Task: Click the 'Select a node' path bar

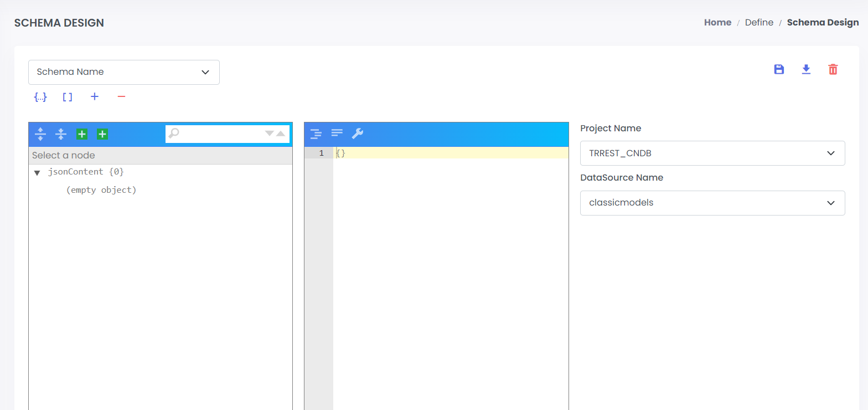Action: point(161,156)
